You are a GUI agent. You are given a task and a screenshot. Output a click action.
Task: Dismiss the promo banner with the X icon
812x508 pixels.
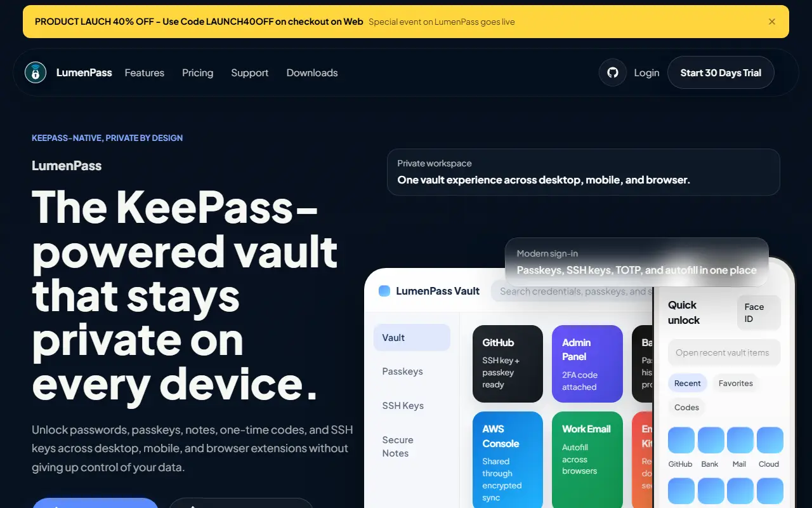tap(772, 22)
